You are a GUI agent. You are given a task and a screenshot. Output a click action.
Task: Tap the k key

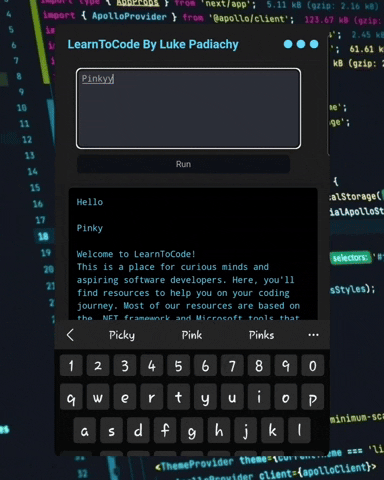point(272,430)
